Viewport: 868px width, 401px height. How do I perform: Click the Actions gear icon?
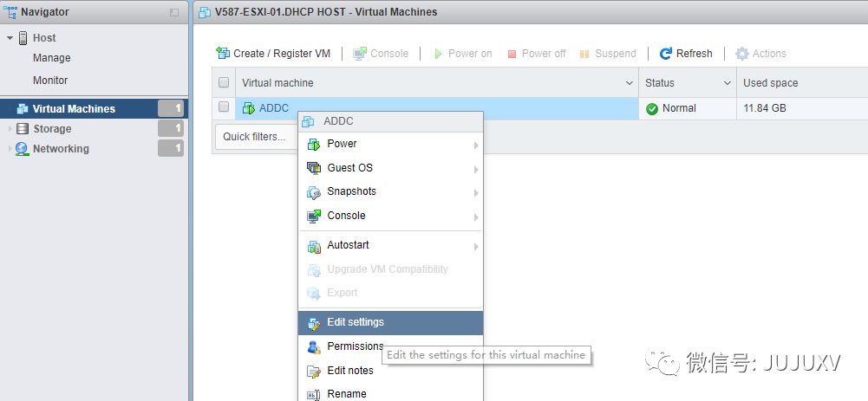[741, 53]
